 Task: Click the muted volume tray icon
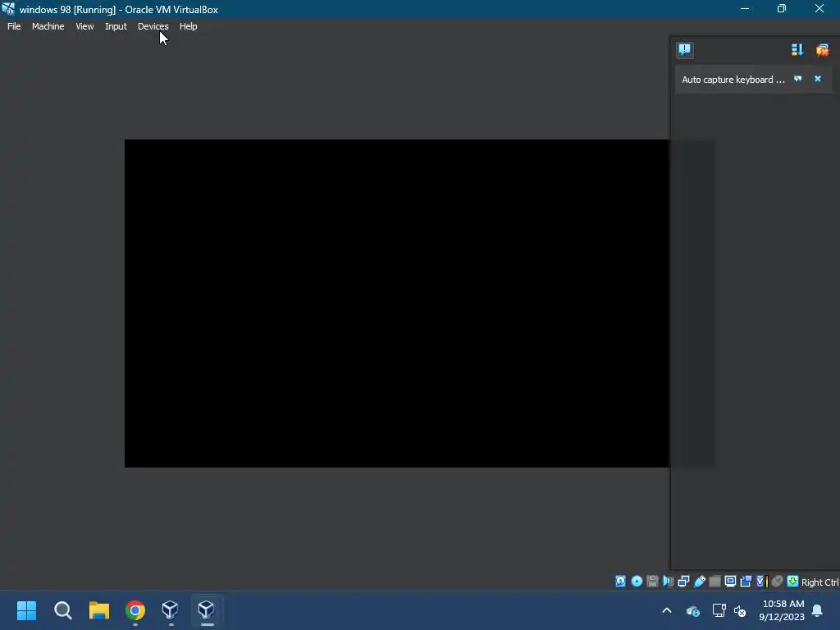740,610
